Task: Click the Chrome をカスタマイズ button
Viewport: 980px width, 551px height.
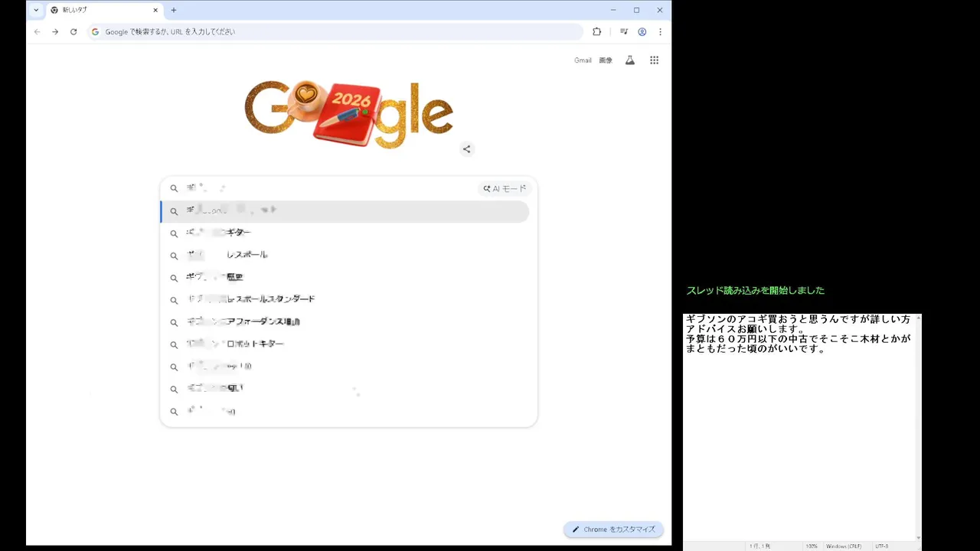Action: pos(613,530)
